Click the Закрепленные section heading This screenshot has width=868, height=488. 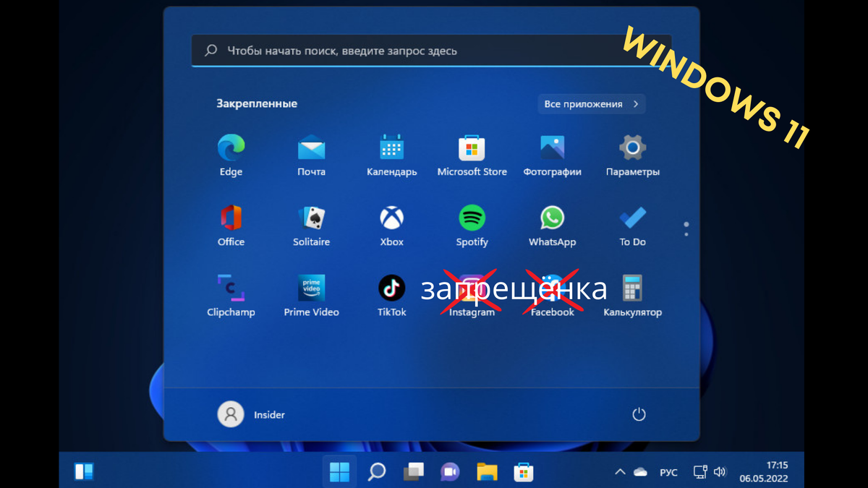pyautogui.click(x=257, y=104)
